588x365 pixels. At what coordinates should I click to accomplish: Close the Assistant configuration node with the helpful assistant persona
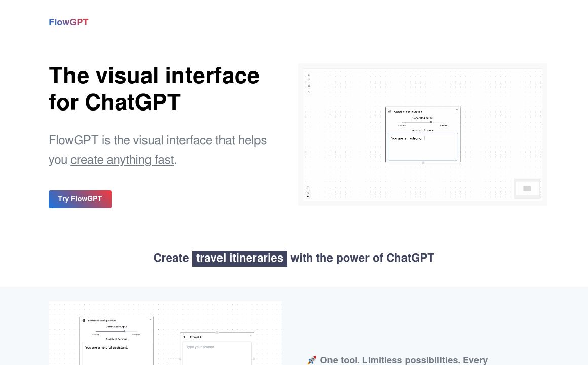[x=150, y=319]
